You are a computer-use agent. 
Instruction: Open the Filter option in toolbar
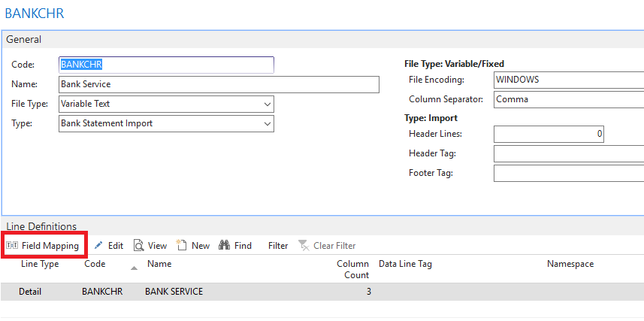(x=278, y=246)
